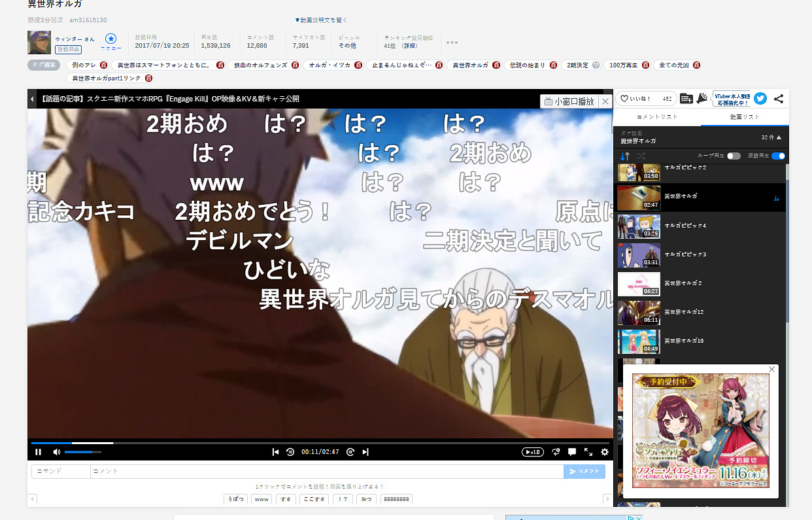Mute the player volume speaker icon

(x=56, y=452)
